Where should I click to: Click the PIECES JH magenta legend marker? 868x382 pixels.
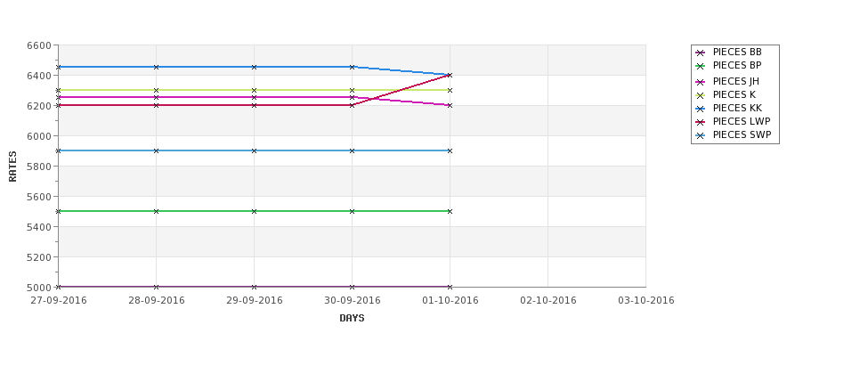[701, 82]
